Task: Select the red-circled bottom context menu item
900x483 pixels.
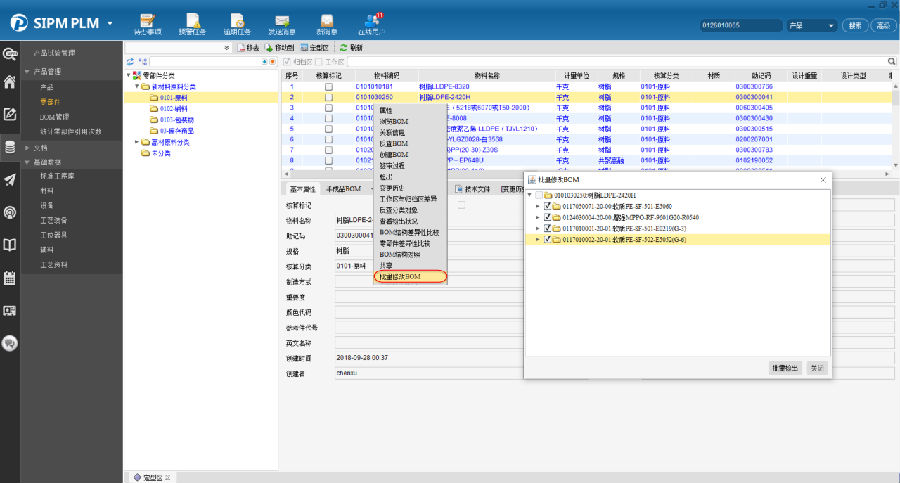Action: coord(410,276)
